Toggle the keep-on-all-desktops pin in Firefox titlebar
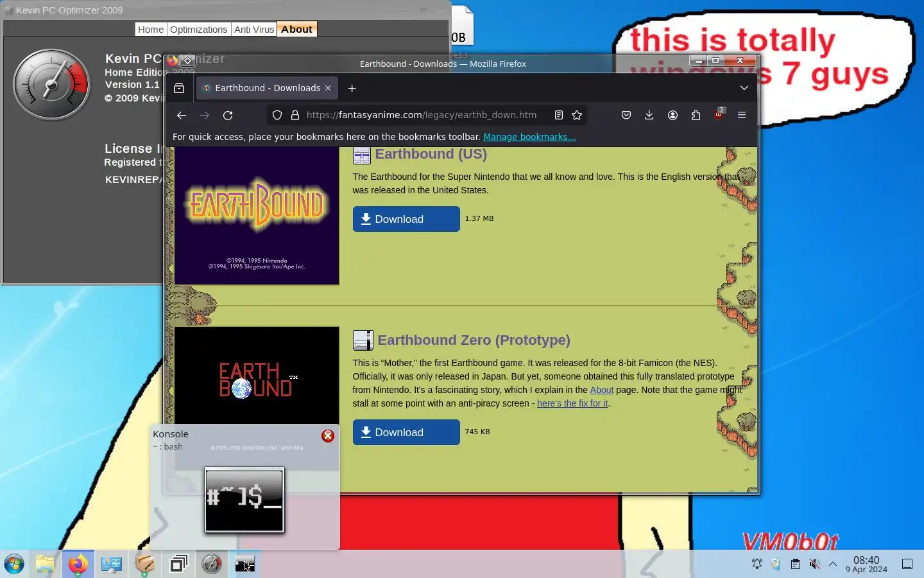The width and height of the screenshot is (924, 578). 187,61
